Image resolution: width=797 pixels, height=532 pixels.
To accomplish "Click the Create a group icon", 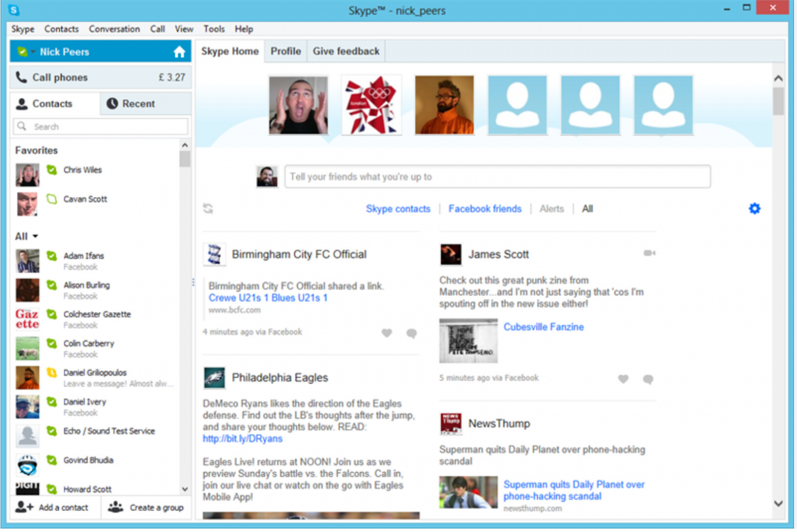I will [115, 507].
